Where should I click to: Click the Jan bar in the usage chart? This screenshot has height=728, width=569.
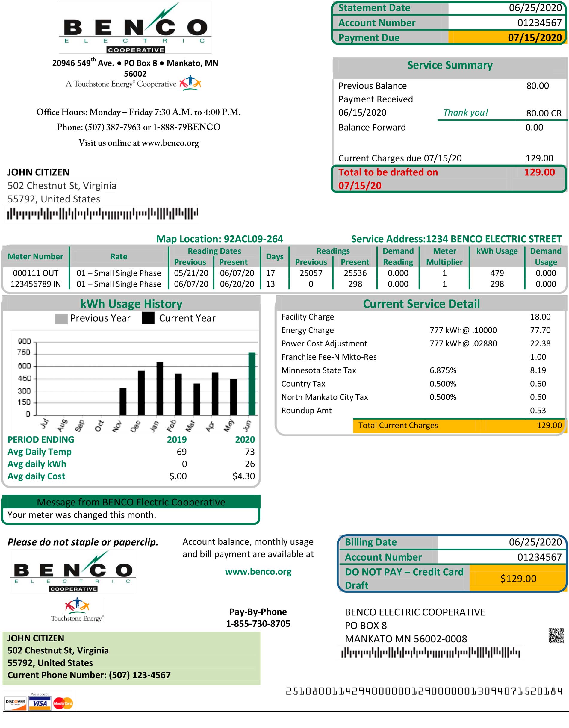click(160, 388)
